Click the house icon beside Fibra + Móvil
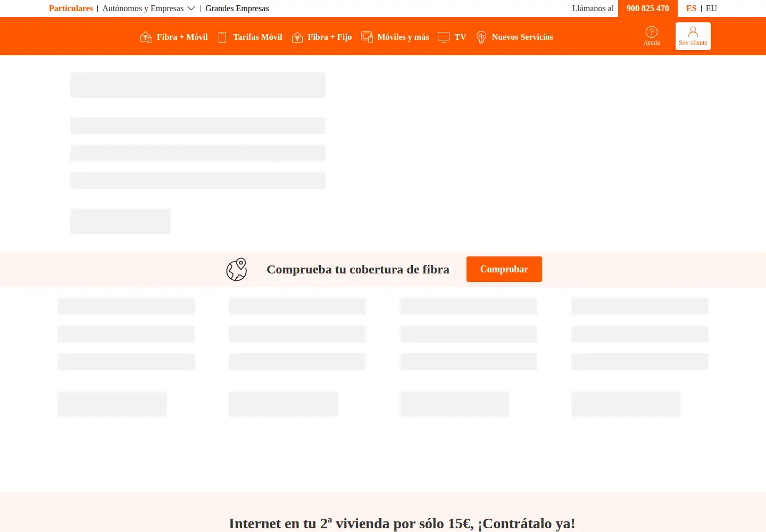The height and width of the screenshot is (532, 766). point(146,37)
